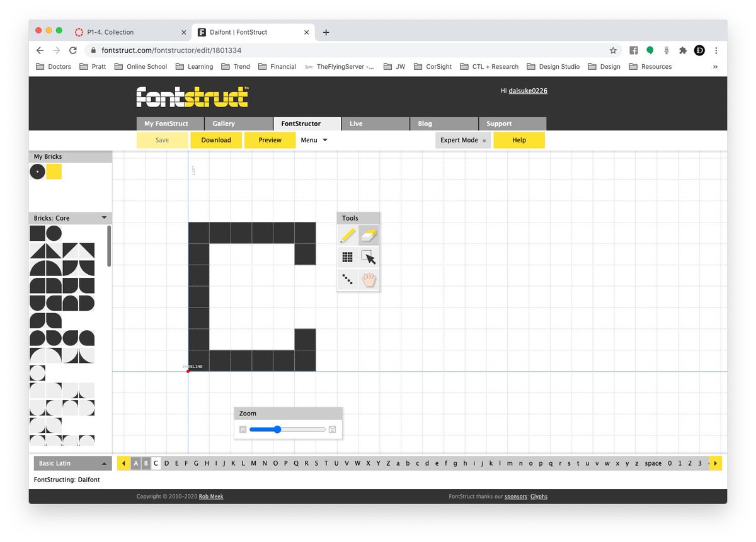Open the sponsors link in footer

click(x=515, y=497)
